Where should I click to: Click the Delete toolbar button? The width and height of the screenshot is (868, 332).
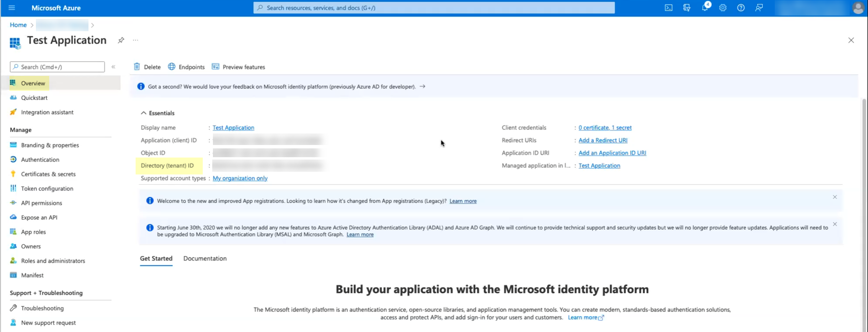click(147, 67)
